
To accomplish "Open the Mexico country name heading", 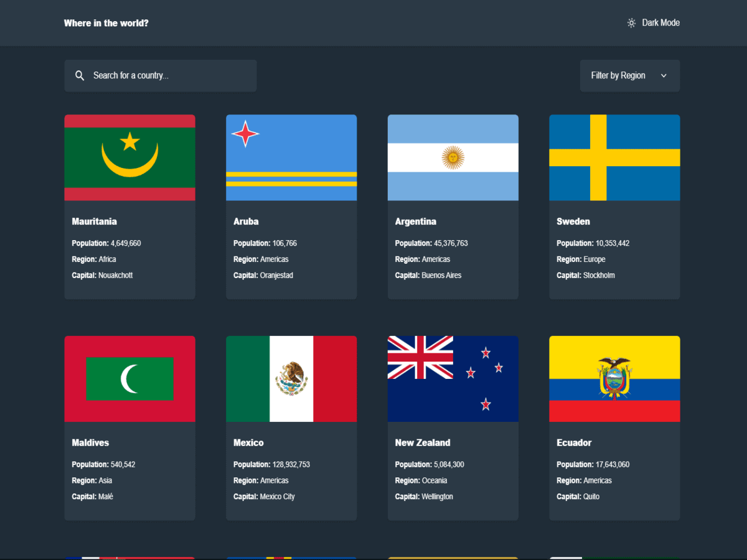I will (x=248, y=443).
